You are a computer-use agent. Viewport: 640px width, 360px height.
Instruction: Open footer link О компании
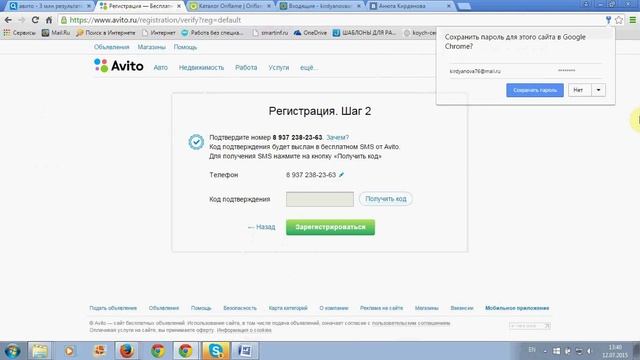point(333,308)
